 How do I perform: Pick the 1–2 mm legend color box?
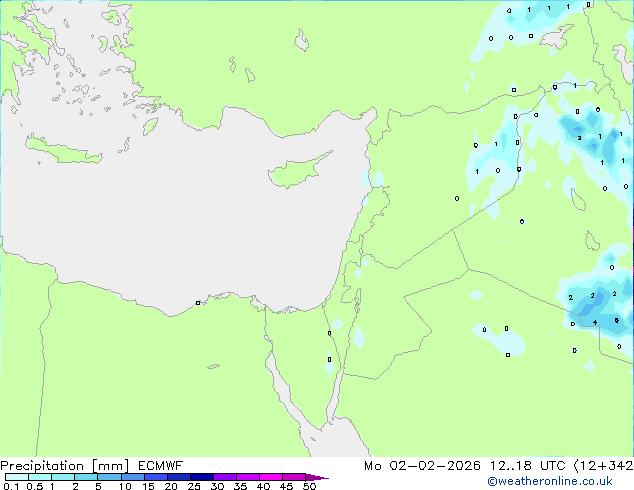click(x=63, y=477)
